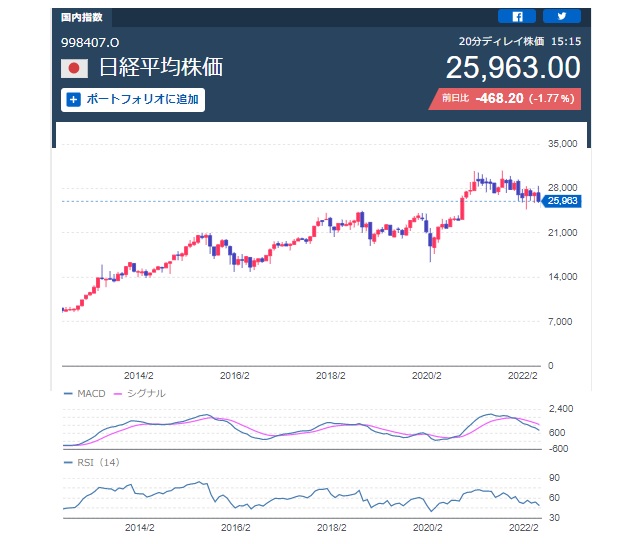The width and height of the screenshot is (639, 544).
Task: Click the 日経平均株価 index title
Action: (x=161, y=67)
